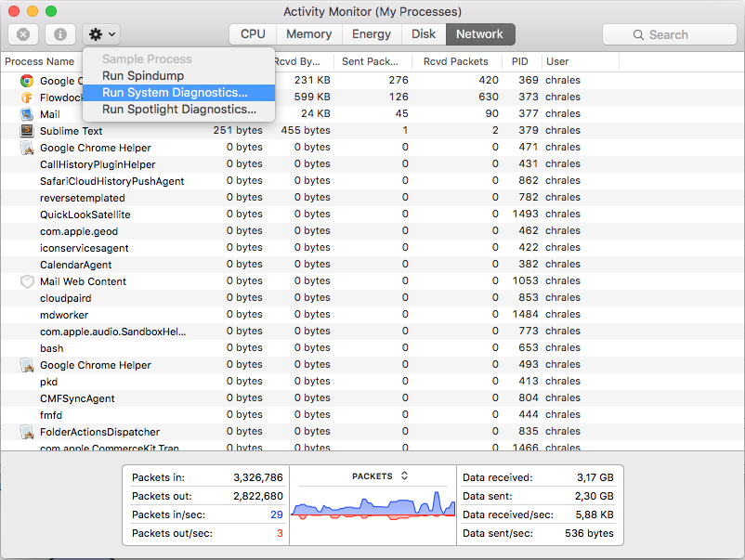The height and width of the screenshot is (560, 745).
Task: Show the Disk tab
Action: (x=424, y=34)
